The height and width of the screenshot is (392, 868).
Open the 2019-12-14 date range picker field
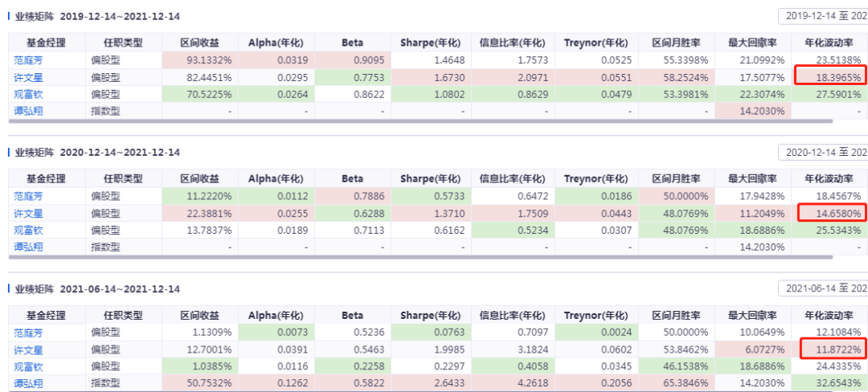[x=823, y=16]
